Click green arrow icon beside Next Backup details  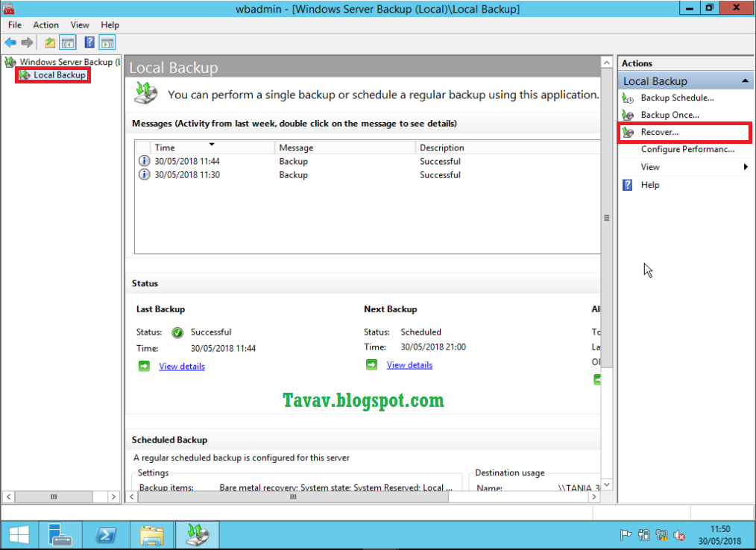(371, 364)
